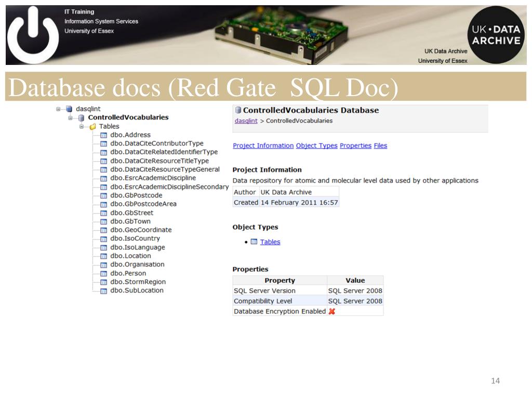Open the Files section link
The image size is (532, 399).
[380, 145]
